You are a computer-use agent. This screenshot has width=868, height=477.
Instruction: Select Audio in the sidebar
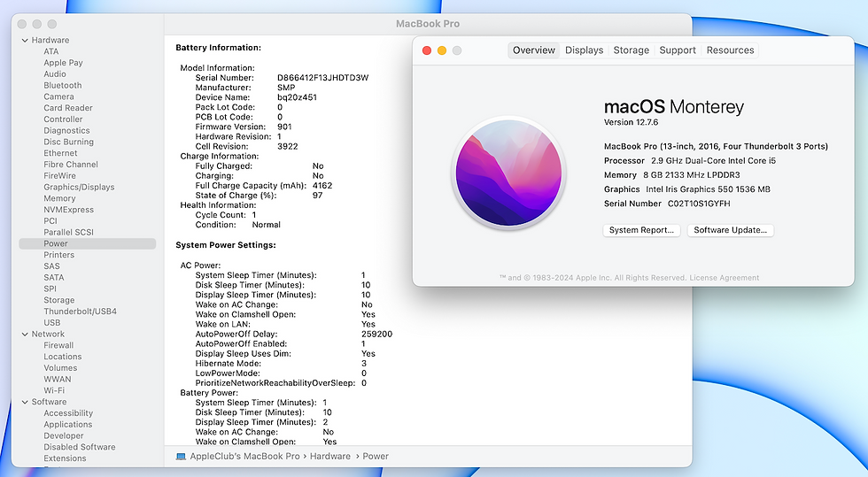coord(55,74)
